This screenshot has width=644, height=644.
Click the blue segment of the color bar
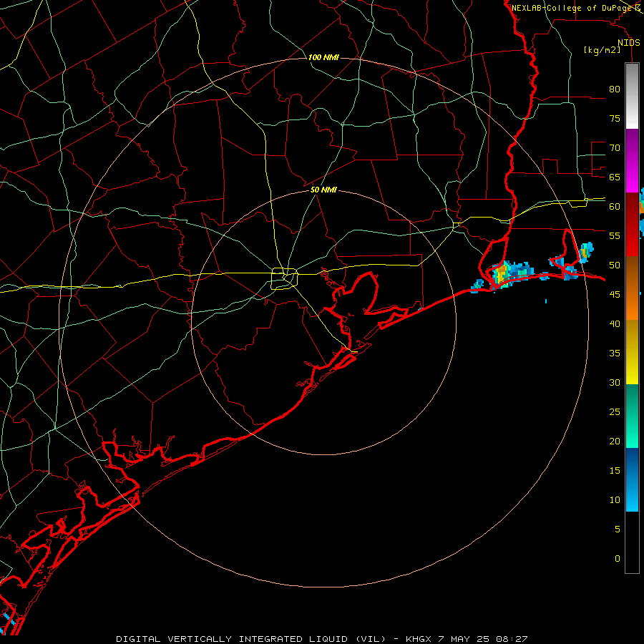632,479
